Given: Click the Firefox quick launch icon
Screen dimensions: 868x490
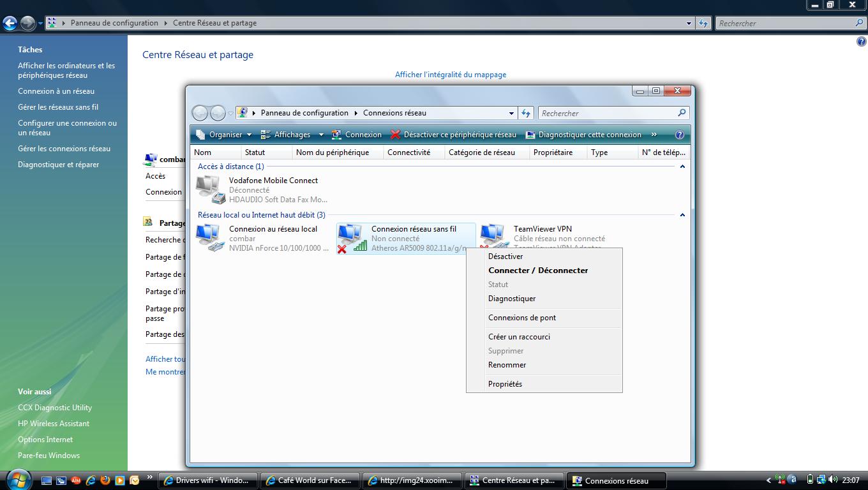Looking at the screenshot, I should click(105, 480).
